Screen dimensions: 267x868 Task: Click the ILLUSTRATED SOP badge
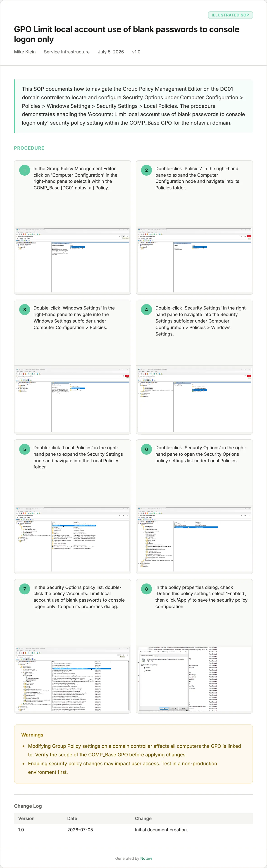tap(230, 15)
